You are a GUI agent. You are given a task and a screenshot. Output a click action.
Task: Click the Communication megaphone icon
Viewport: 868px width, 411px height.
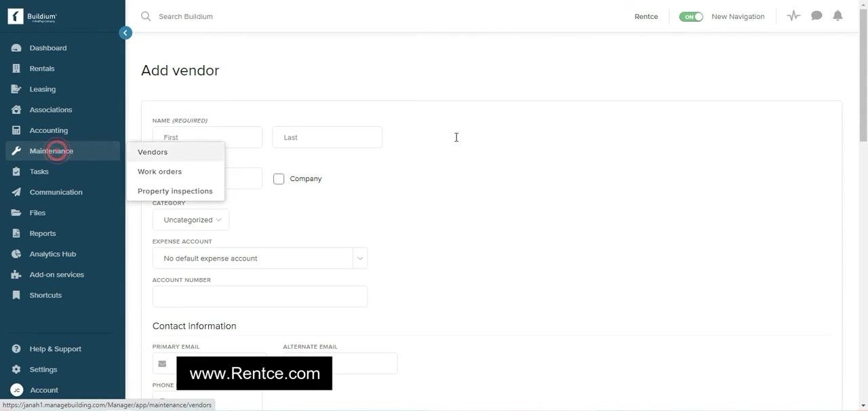coord(16,192)
